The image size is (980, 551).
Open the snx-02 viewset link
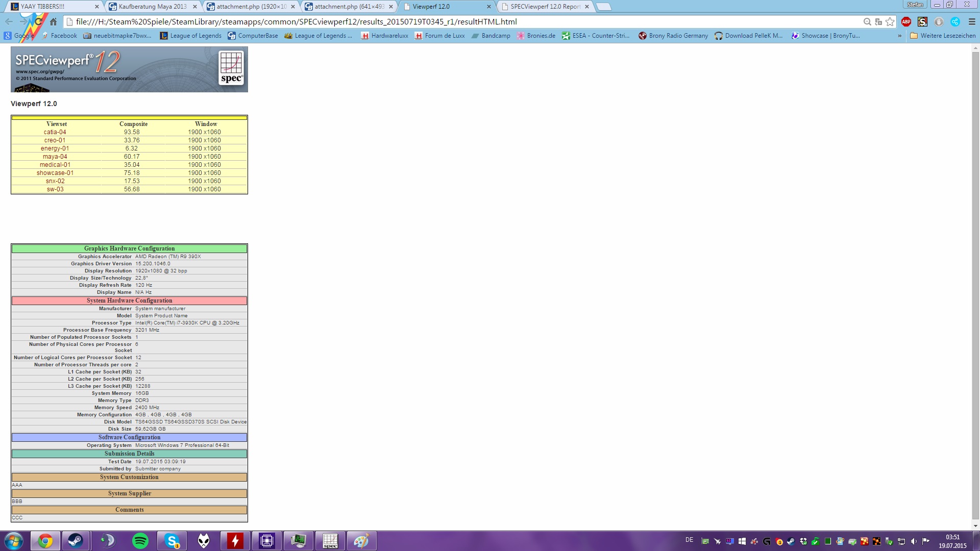coord(55,181)
